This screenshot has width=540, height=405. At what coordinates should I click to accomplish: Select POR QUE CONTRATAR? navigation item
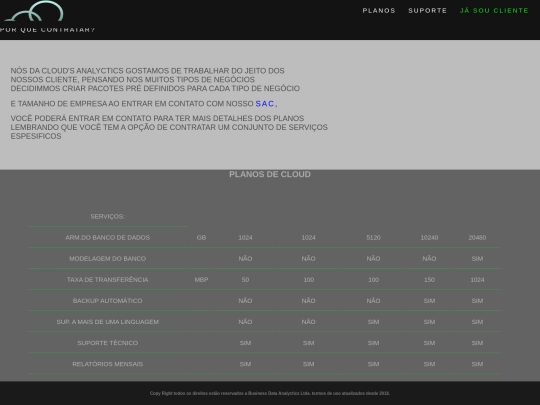47,30
